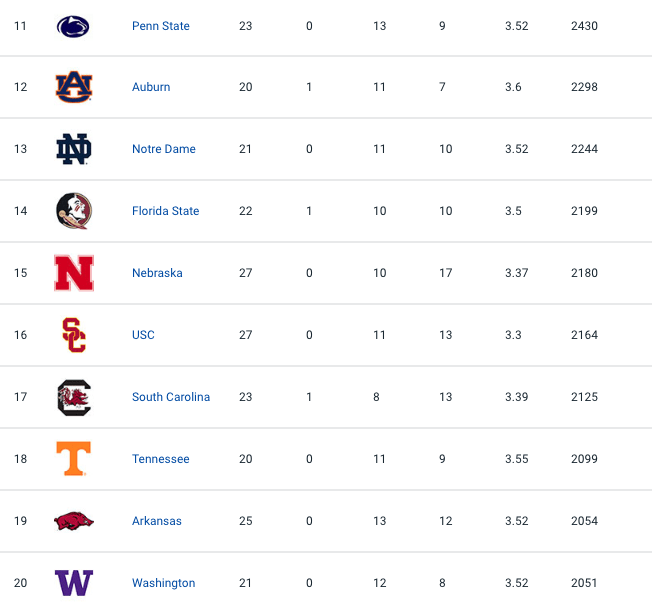The image size is (652, 610).
Task: Click the USC interlocking SC logo
Action: click(x=74, y=335)
